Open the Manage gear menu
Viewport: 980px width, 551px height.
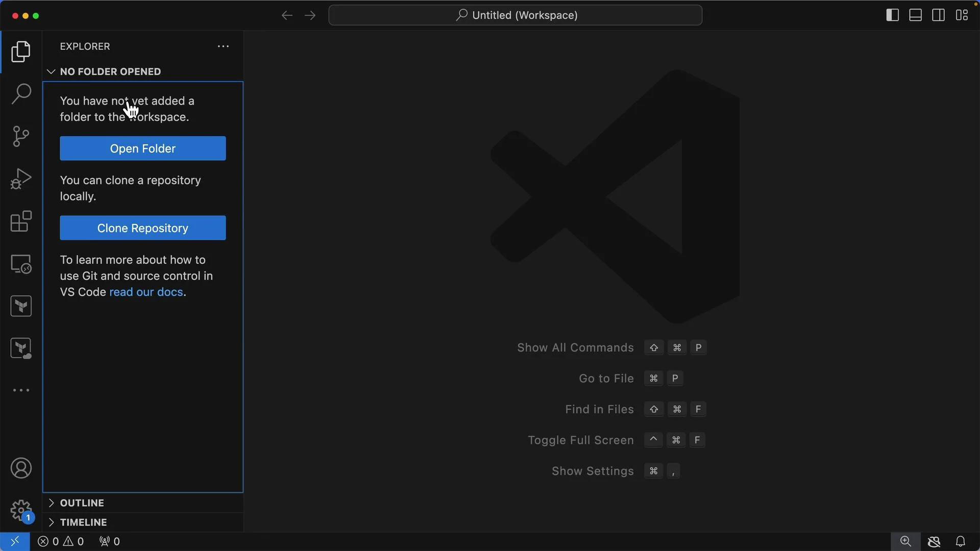pyautogui.click(x=21, y=511)
